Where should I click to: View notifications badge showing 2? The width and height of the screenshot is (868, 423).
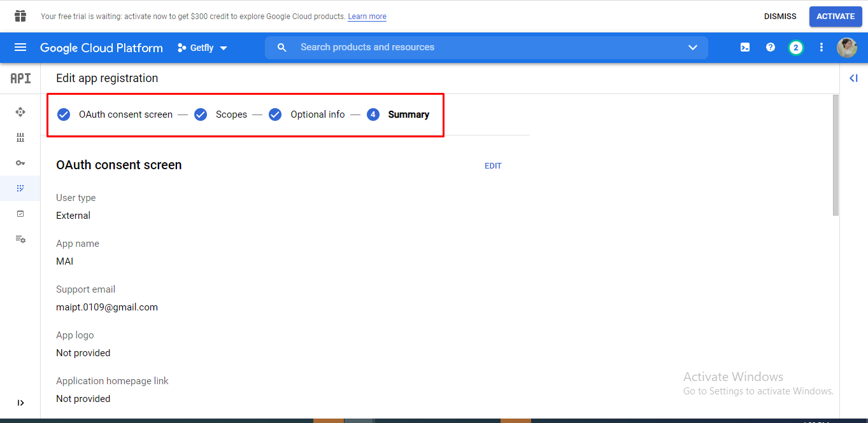[x=795, y=48]
